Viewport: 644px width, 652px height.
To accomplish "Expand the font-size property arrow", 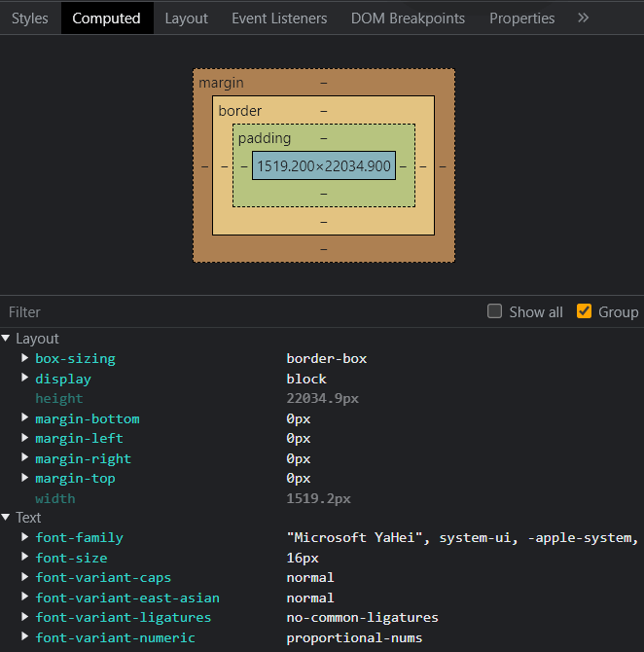I will [25, 558].
